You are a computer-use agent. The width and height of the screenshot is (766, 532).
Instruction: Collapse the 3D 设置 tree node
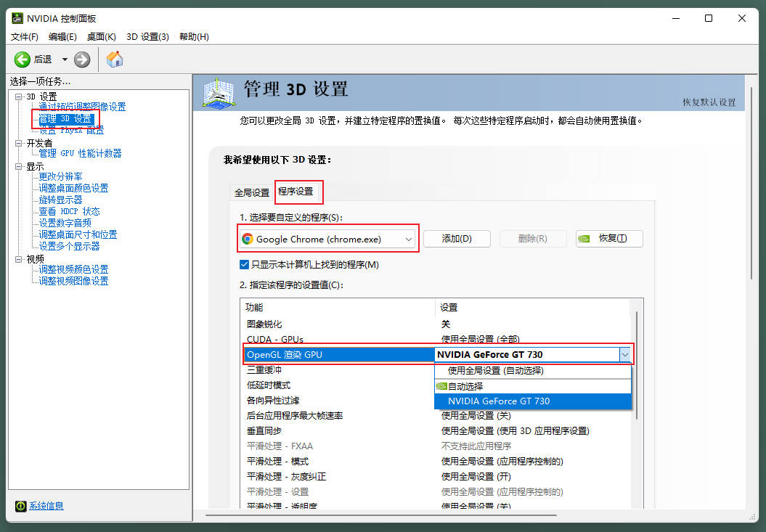(x=19, y=97)
